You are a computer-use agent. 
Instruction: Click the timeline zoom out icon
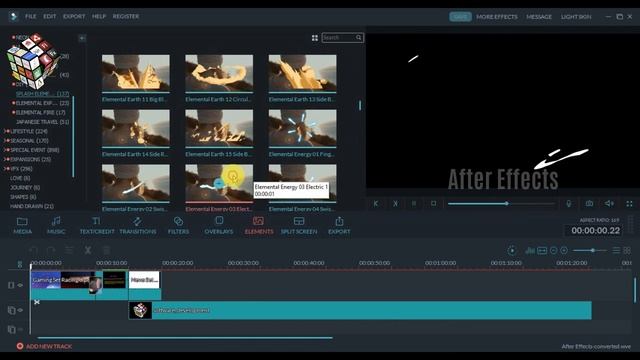coord(553,250)
